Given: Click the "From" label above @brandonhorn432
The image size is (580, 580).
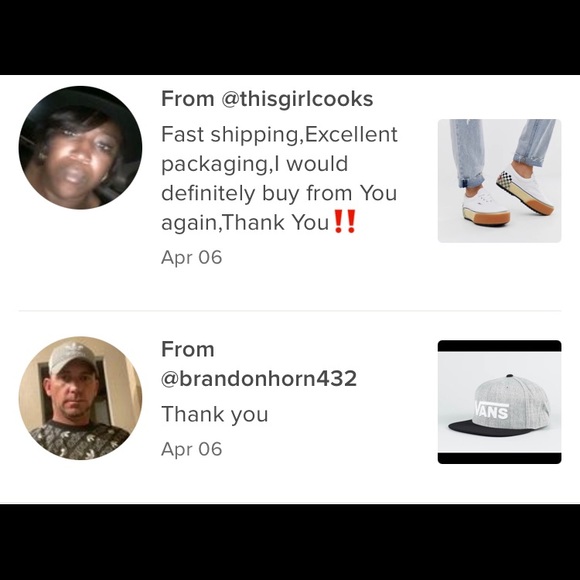Looking at the screenshot, I should (x=188, y=349).
